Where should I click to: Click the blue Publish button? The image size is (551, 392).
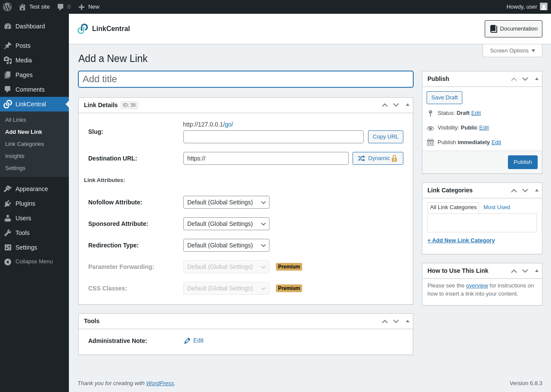(x=523, y=162)
